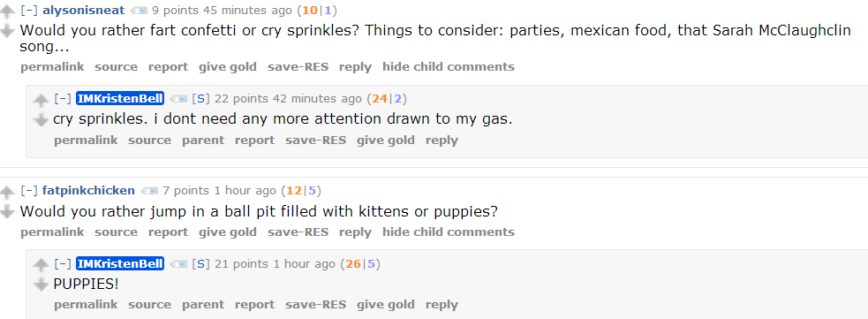Downvote alysonisneat's confetti comment
Viewport: 868px width, 319px height.
tap(7, 30)
